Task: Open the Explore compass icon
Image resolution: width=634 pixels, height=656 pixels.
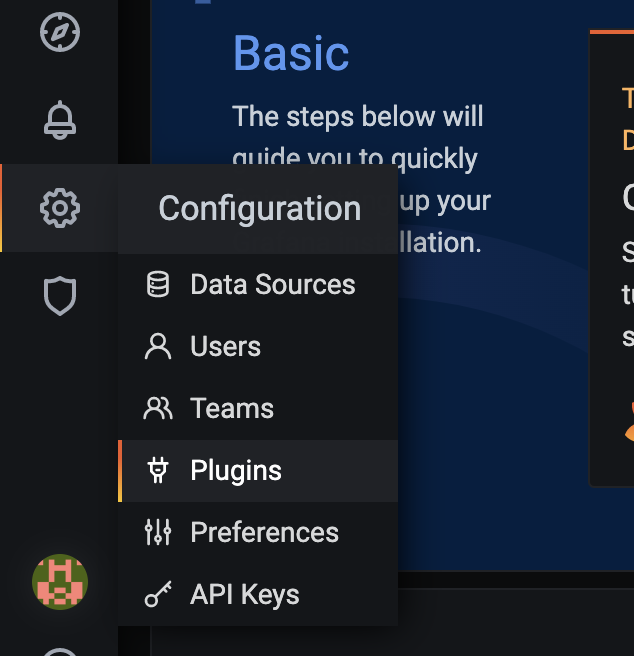Action: coord(59,32)
